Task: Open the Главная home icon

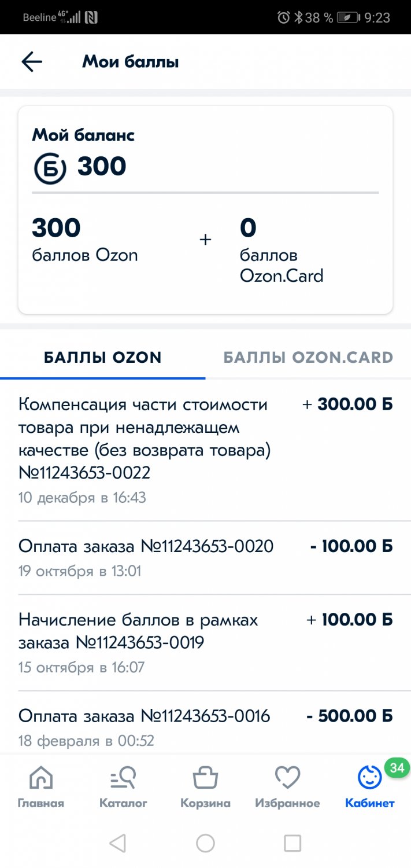Action: pos(40,778)
